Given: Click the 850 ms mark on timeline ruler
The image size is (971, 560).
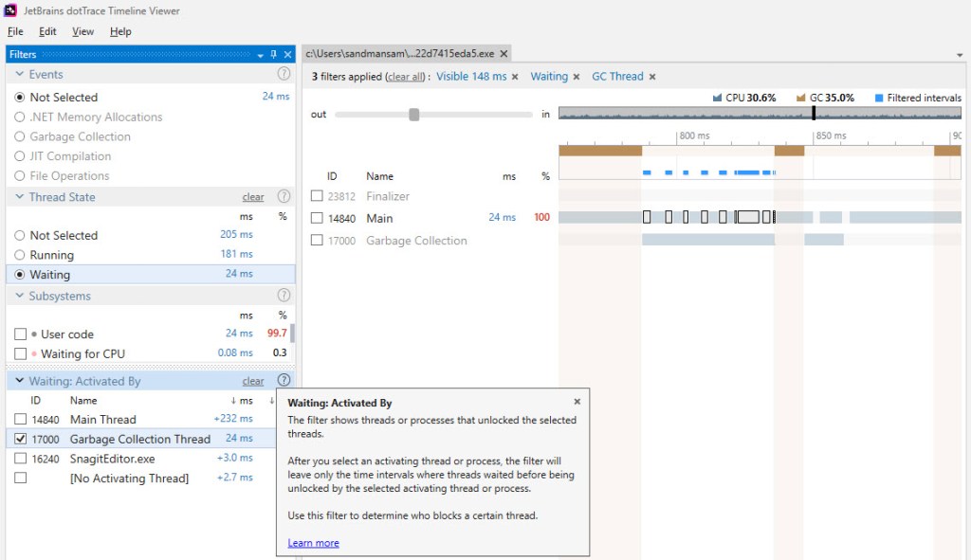Looking at the screenshot, I should coord(830,136).
